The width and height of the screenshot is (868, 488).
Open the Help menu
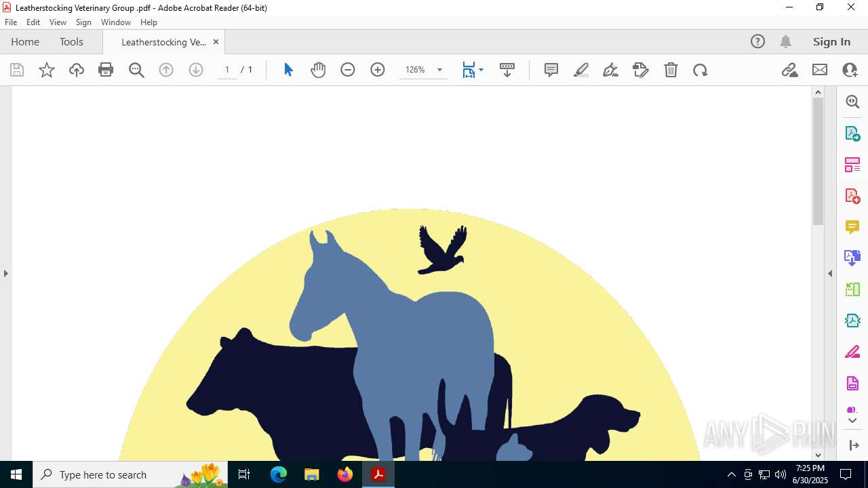coord(149,22)
